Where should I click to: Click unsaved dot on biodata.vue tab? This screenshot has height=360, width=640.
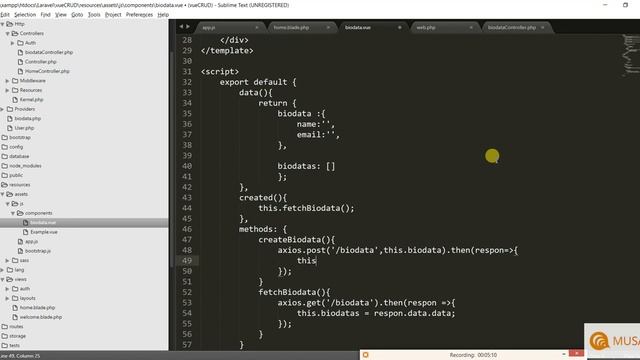[x=400, y=27]
